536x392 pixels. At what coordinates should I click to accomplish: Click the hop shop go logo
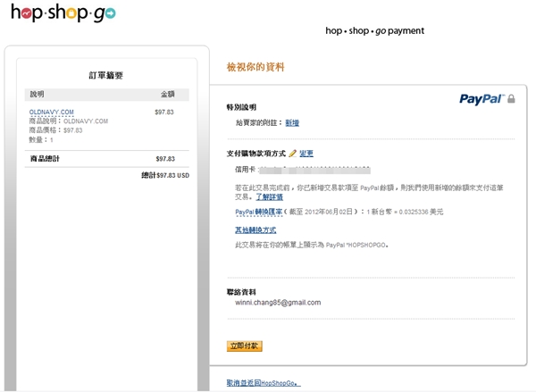click(63, 13)
